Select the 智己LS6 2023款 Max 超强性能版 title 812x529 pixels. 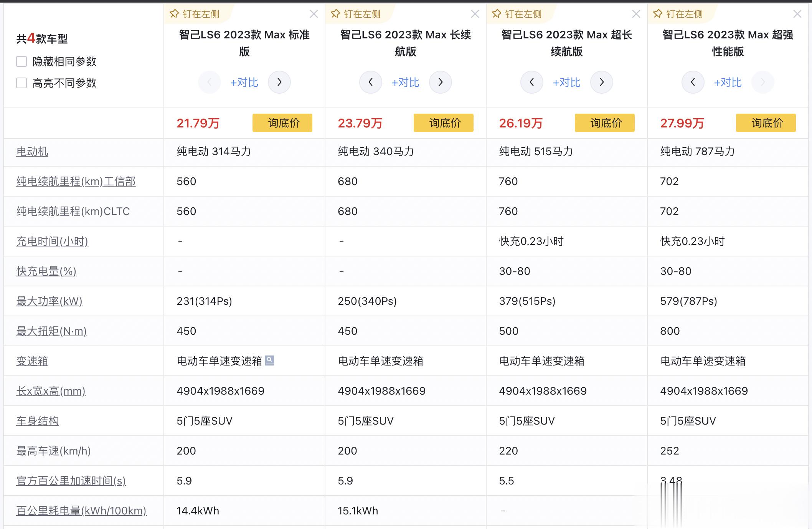(728, 43)
